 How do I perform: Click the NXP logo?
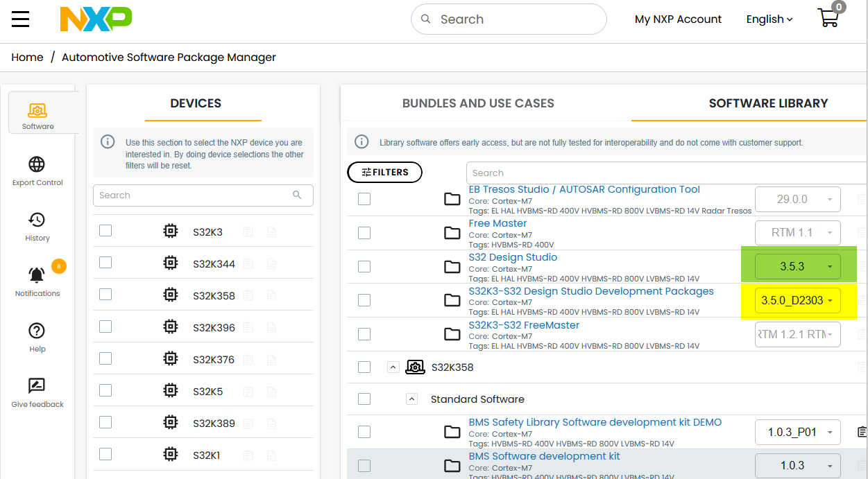click(x=96, y=19)
